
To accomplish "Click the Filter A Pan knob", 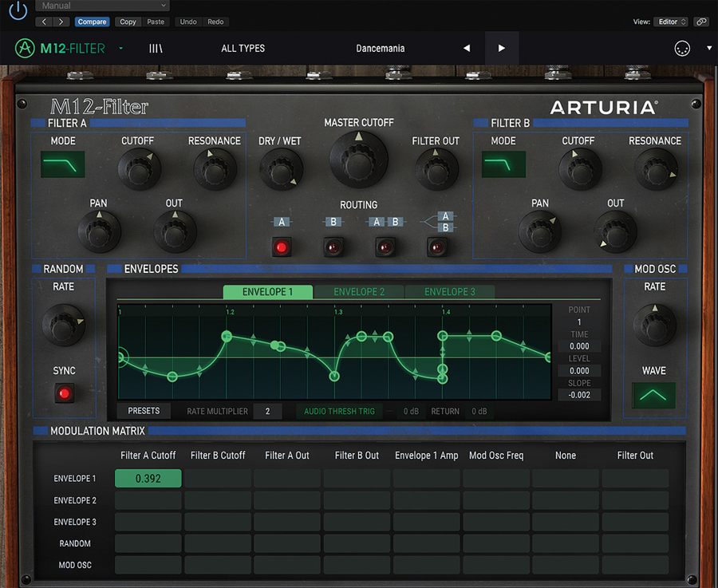I will 100,231.
